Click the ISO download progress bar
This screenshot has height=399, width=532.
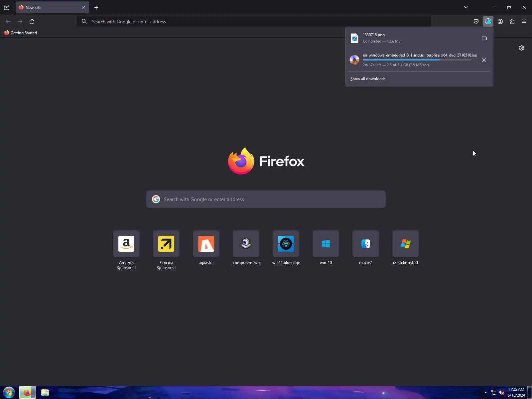tap(417, 60)
